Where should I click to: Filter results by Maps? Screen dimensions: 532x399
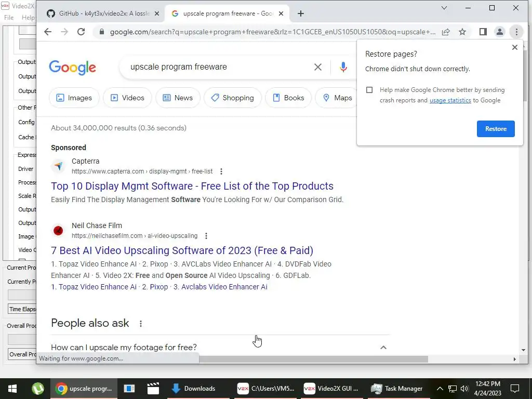pos(337,98)
